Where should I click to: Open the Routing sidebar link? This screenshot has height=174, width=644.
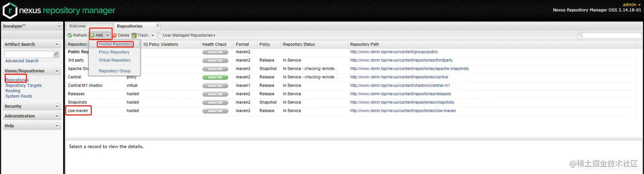[x=13, y=91]
